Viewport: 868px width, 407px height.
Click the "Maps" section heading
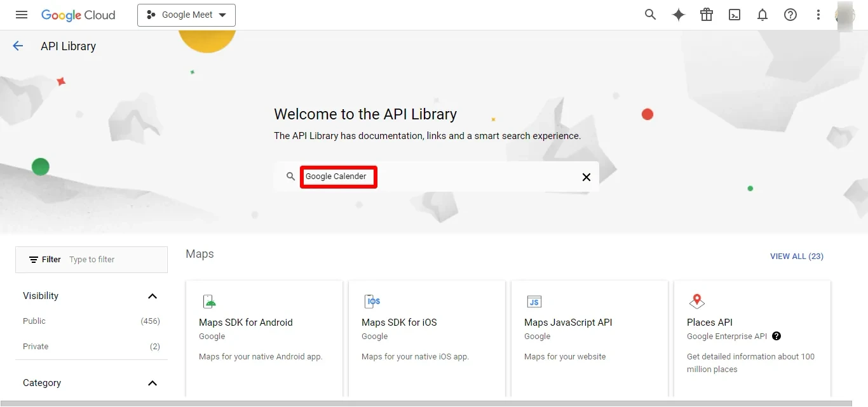tap(200, 254)
